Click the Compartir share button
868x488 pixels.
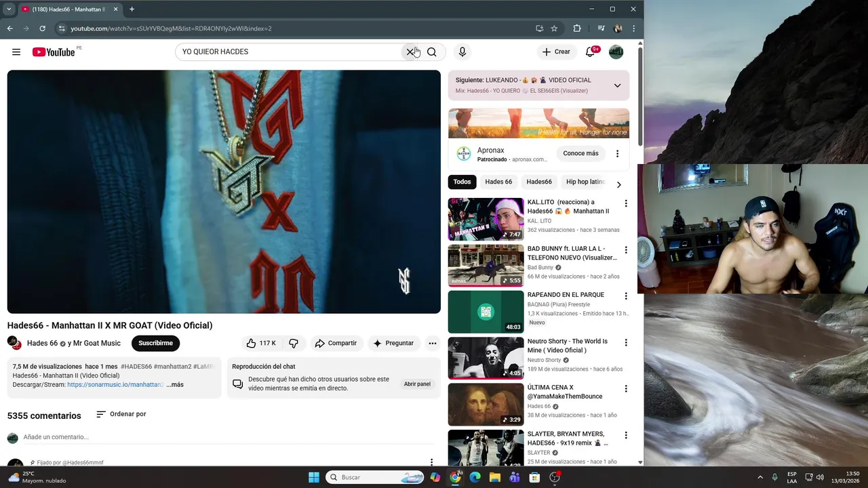pyautogui.click(x=336, y=343)
